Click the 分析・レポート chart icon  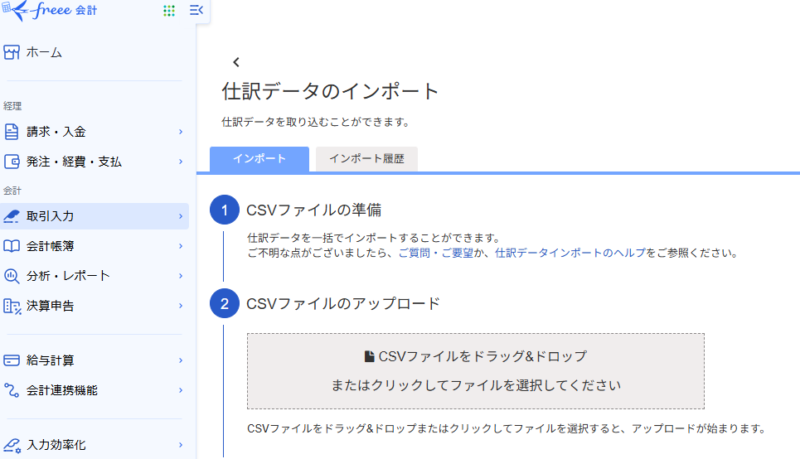click(12, 275)
